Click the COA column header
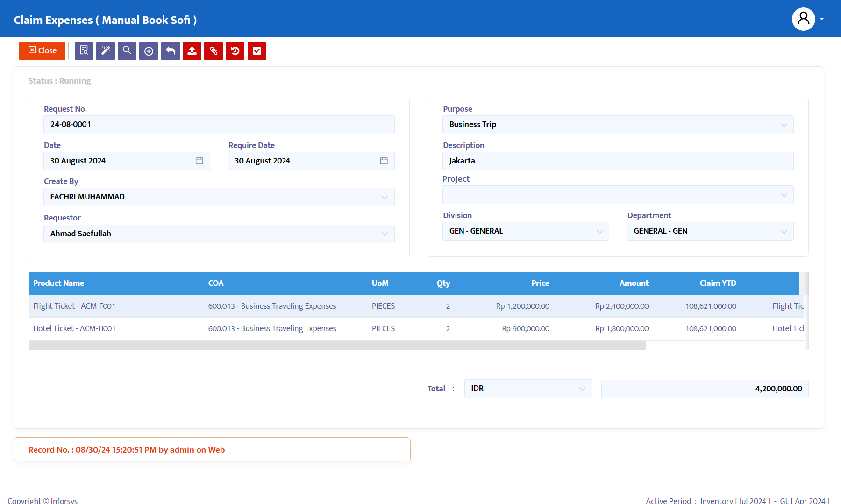Screen dimensions: 841x504 click(x=216, y=283)
